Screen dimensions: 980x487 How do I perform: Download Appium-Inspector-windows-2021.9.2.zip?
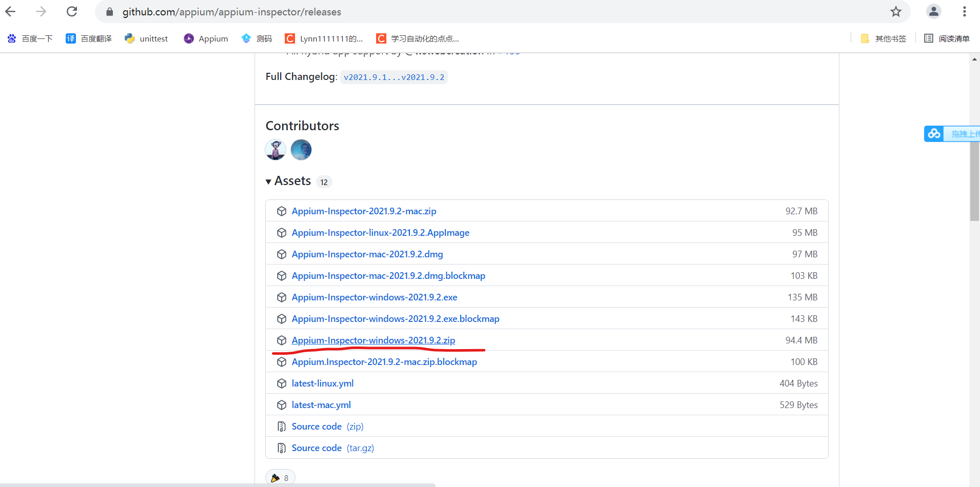(373, 340)
